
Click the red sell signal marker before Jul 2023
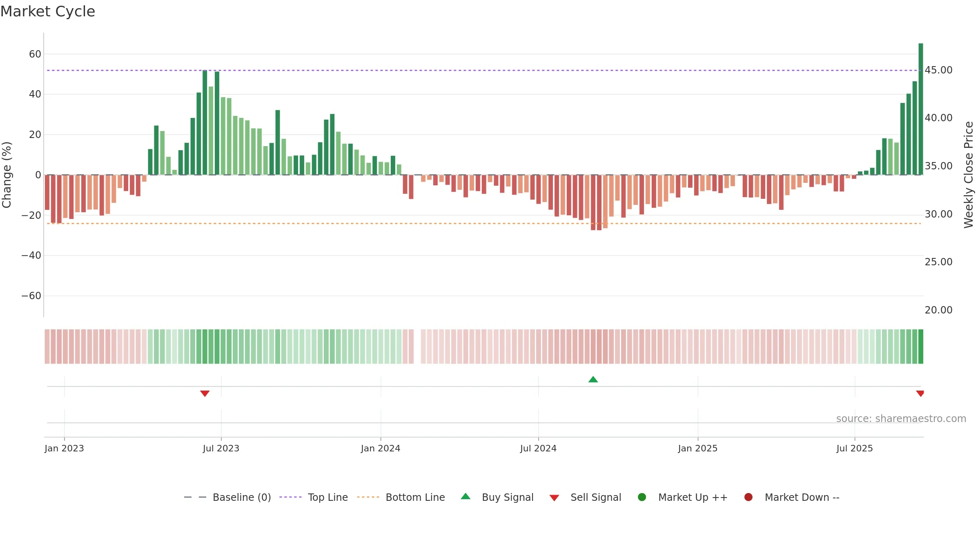point(205,393)
